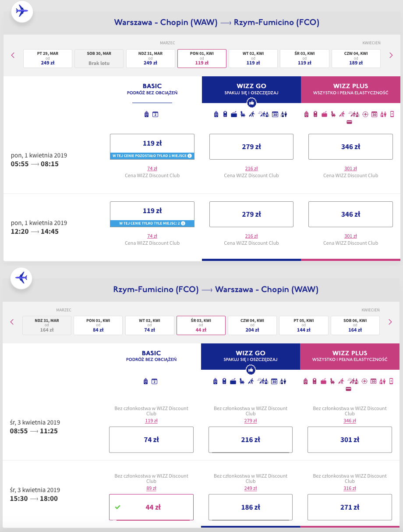Click the backpack icon under return BASIC
The image size is (403, 532).
(x=146, y=382)
